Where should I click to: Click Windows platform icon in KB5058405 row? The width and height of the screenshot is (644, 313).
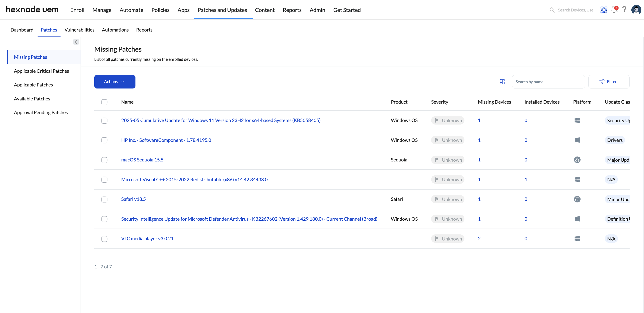click(x=577, y=120)
